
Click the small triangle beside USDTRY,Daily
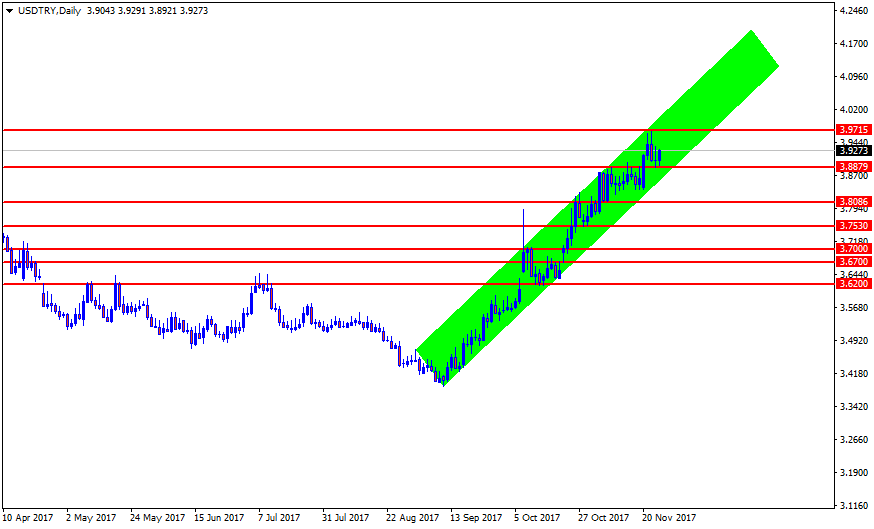[x=9, y=9]
